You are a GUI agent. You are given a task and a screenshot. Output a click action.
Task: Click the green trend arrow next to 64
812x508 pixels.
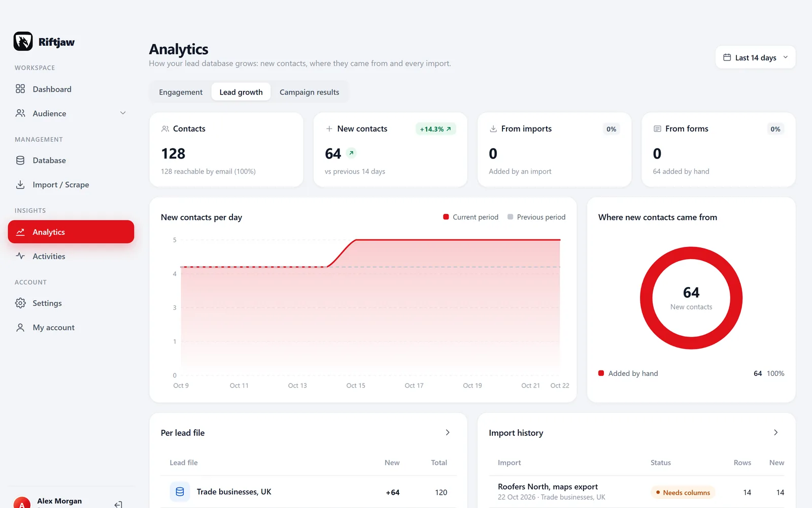(x=351, y=153)
